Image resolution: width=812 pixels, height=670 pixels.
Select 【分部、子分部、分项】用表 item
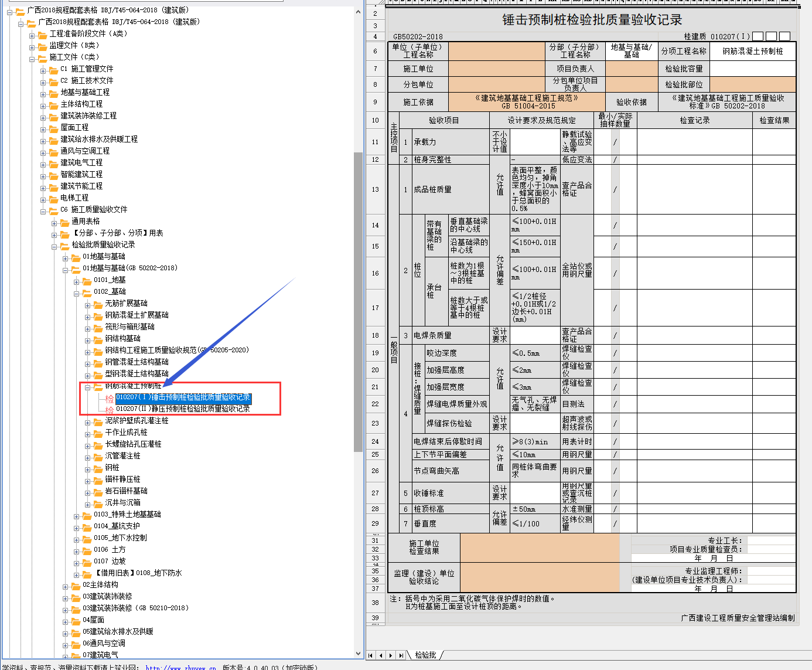(x=117, y=233)
